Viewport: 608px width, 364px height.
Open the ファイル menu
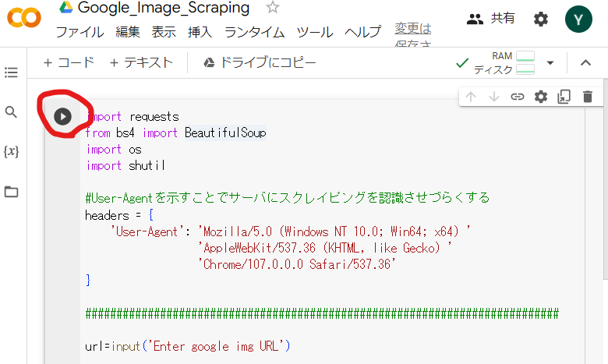pyautogui.click(x=80, y=33)
